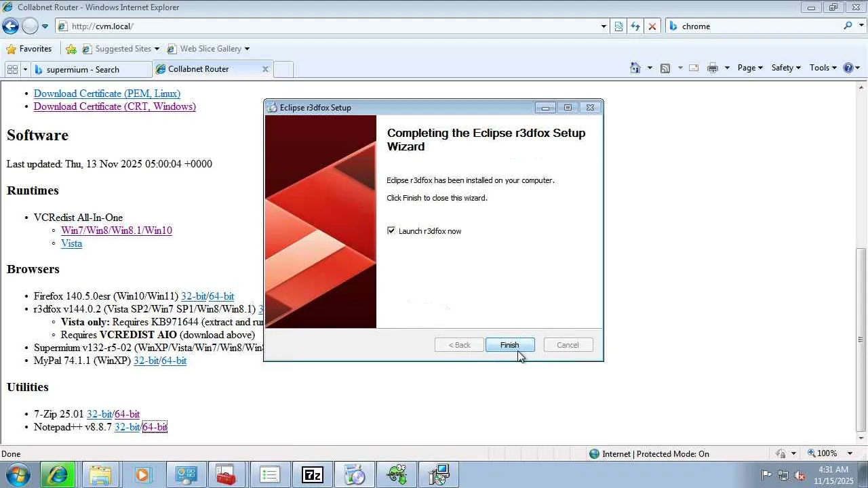Expand Web Slice Gallery dropdown
Screen dimensions: 868x488
point(247,49)
